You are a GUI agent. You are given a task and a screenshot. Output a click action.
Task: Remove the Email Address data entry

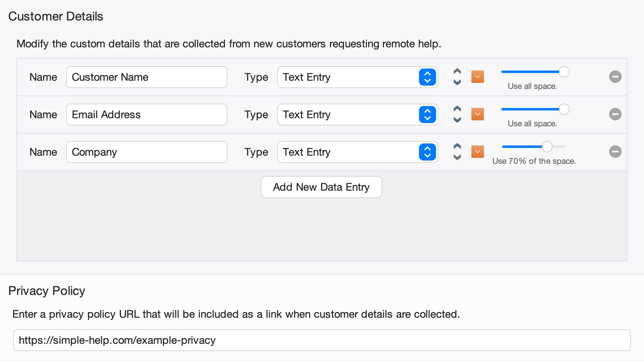pos(615,114)
